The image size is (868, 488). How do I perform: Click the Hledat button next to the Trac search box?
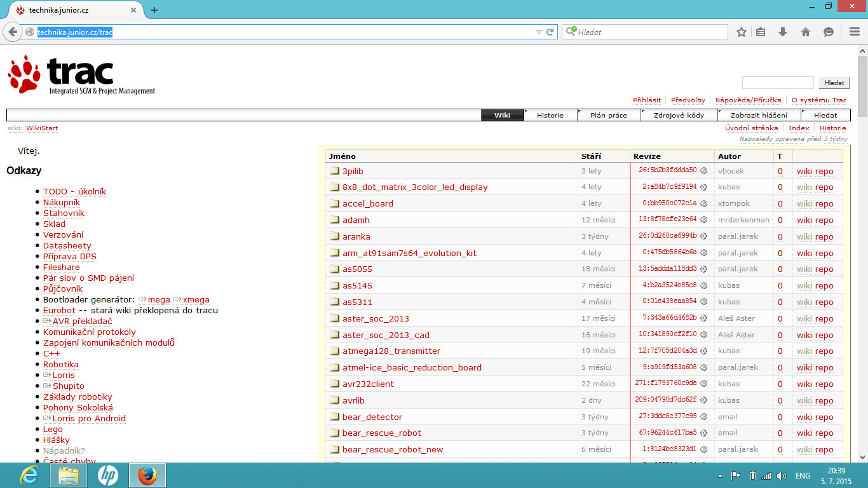[834, 83]
